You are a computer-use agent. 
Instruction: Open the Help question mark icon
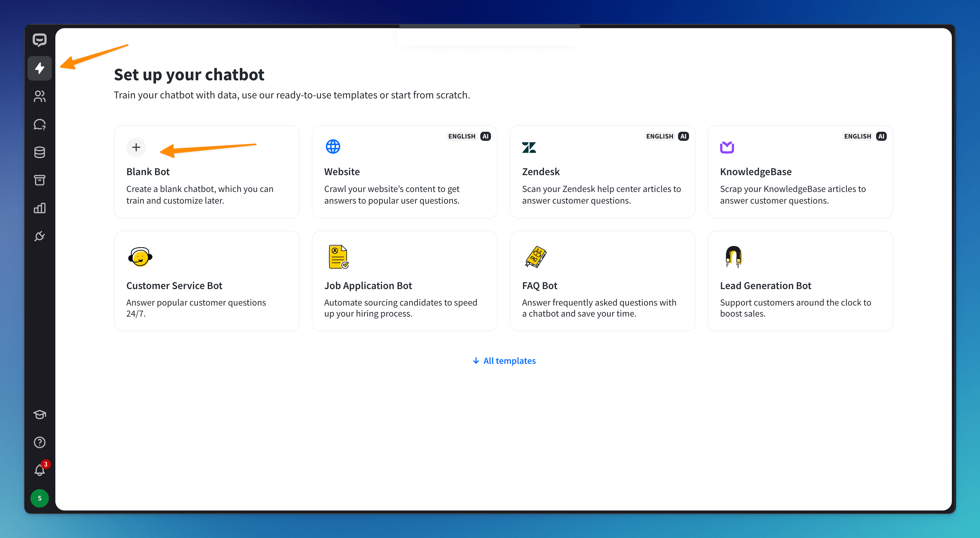[x=39, y=442]
